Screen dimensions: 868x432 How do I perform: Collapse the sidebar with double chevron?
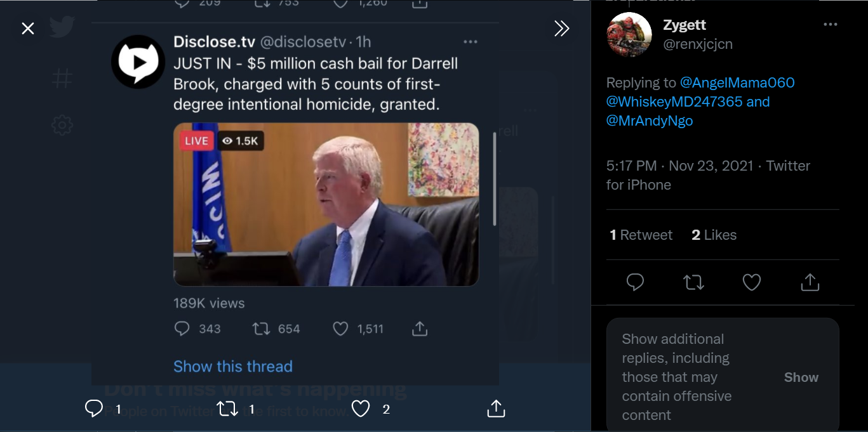click(x=561, y=29)
